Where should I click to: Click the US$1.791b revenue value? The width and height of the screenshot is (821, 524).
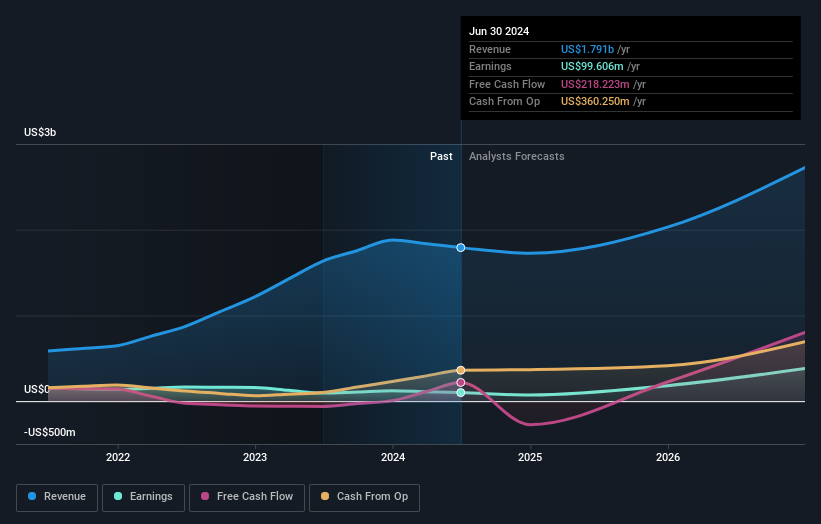(x=587, y=49)
